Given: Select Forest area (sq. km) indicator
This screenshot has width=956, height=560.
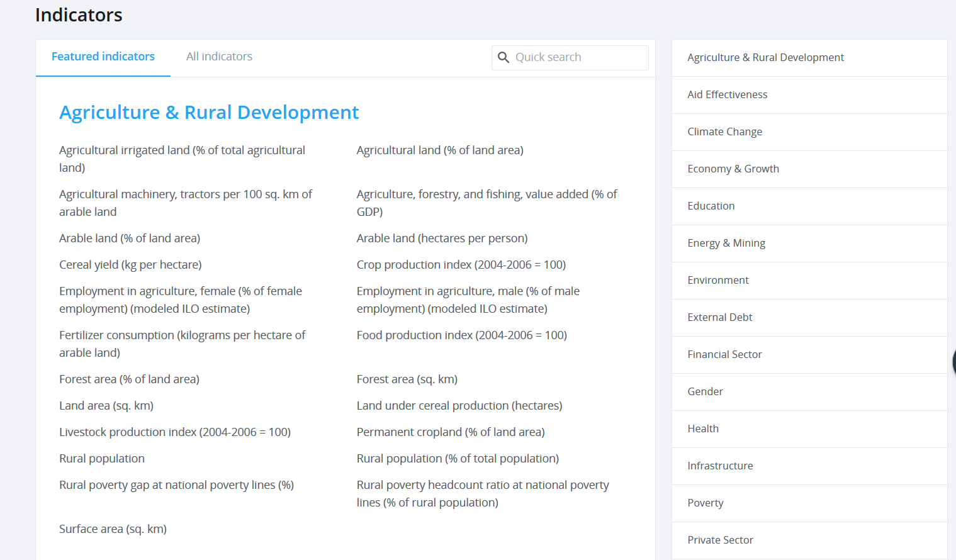Looking at the screenshot, I should coord(407,379).
